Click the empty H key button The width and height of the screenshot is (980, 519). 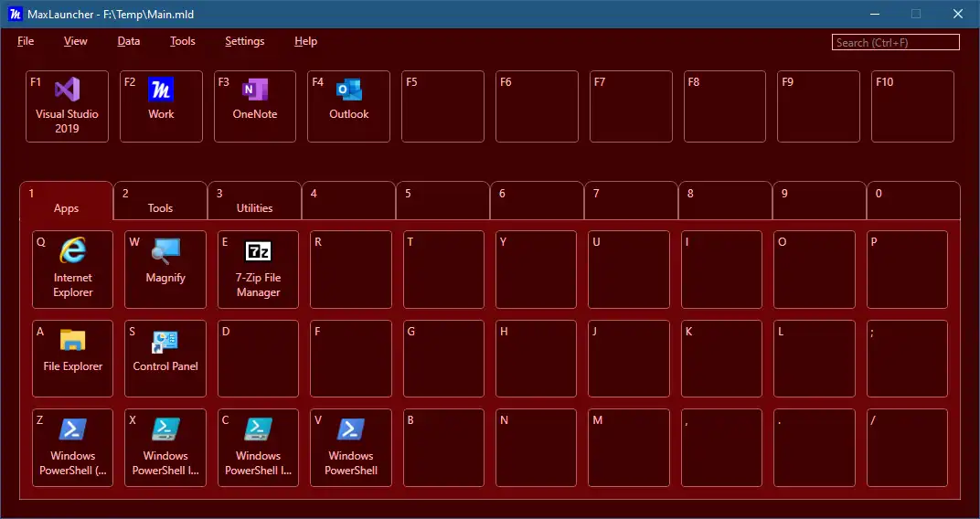pyautogui.click(x=537, y=358)
